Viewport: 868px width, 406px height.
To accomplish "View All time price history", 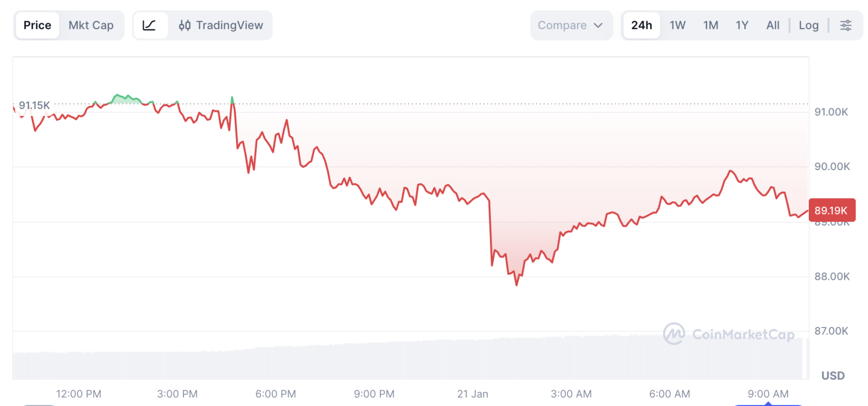I will (x=773, y=25).
